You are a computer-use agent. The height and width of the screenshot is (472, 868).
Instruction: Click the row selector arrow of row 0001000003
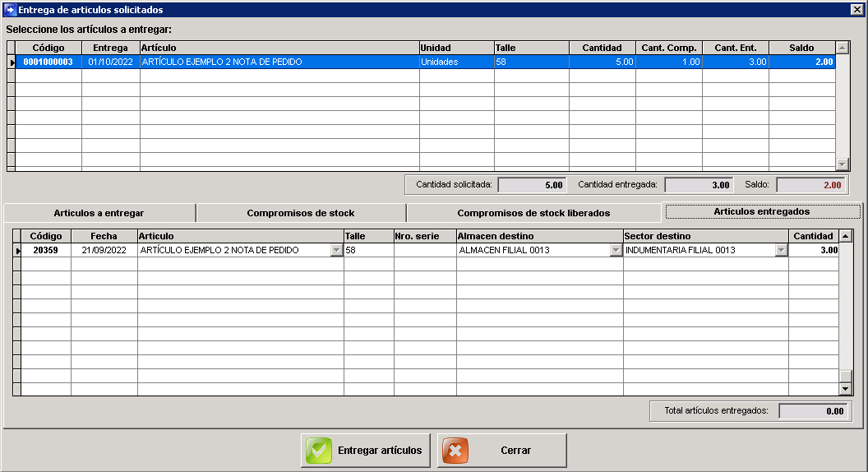point(11,62)
